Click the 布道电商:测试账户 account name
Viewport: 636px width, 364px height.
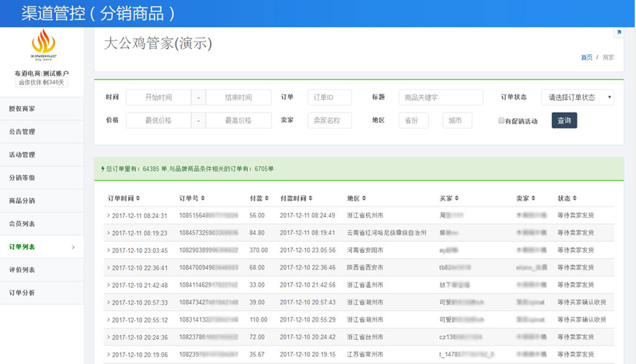pyautogui.click(x=42, y=73)
